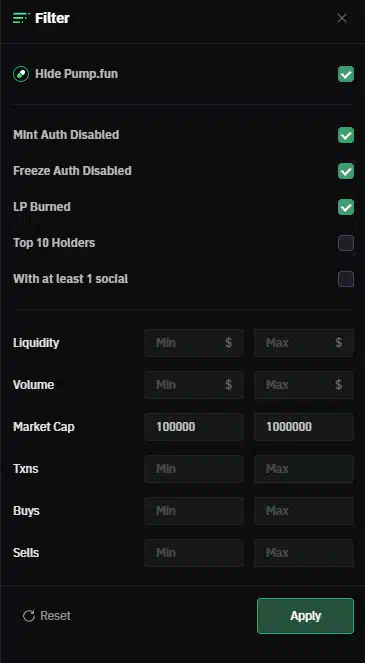Click the Reset circular arrow icon
The image size is (365, 663).
click(29, 616)
